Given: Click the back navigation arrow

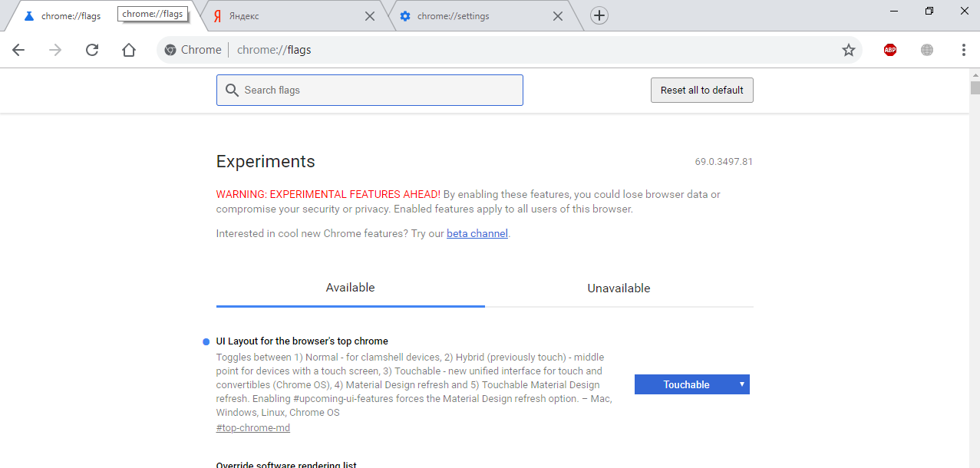Looking at the screenshot, I should tap(18, 50).
